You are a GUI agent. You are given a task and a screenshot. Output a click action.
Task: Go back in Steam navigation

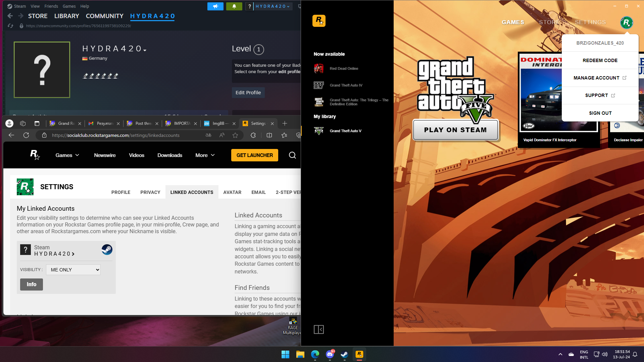[x=10, y=16]
